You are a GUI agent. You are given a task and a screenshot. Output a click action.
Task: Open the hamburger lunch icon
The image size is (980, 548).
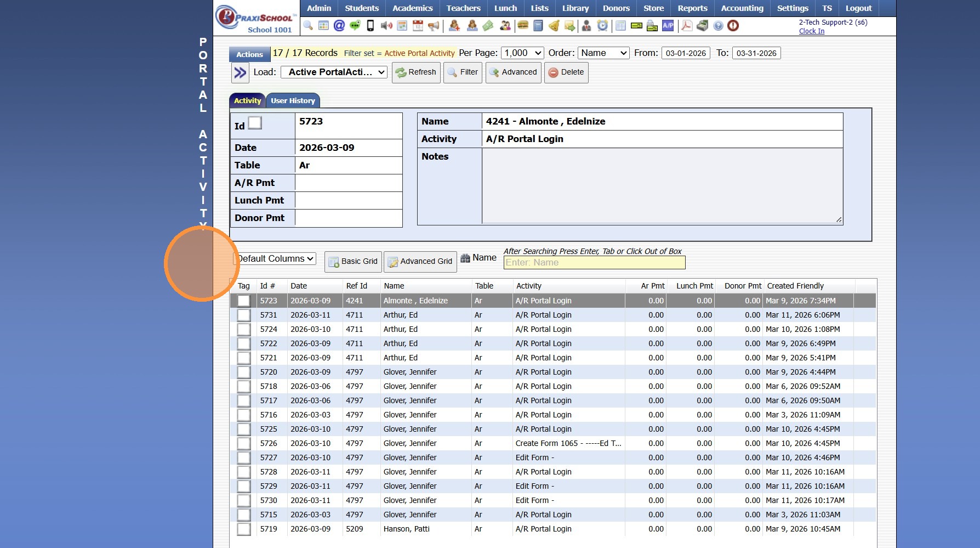(x=523, y=25)
